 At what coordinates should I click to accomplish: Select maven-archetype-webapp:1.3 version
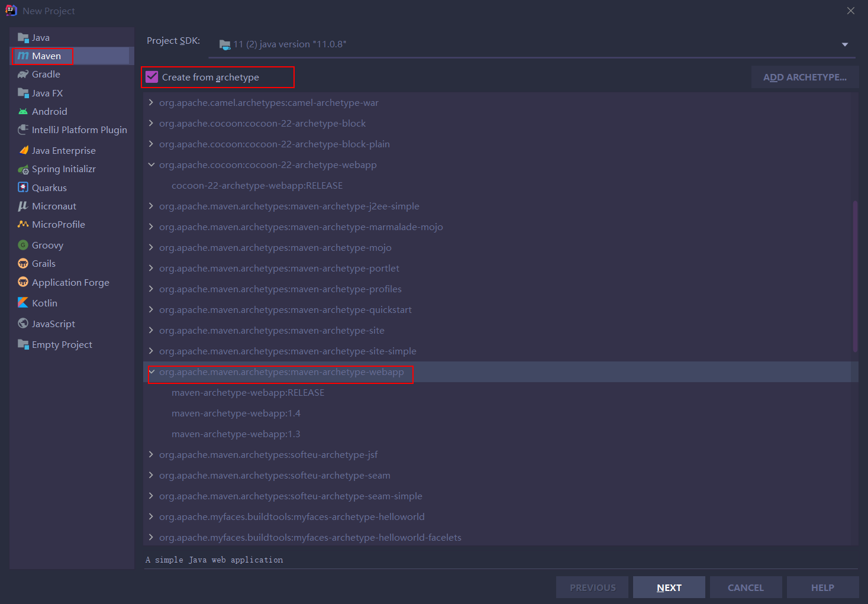[236, 434]
